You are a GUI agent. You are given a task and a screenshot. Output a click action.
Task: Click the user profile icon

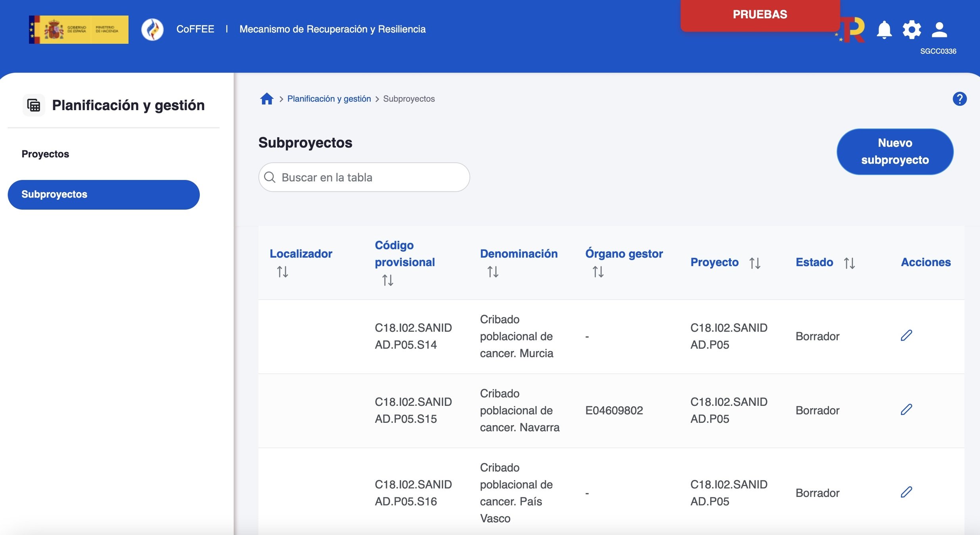click(x=939, y=30)
